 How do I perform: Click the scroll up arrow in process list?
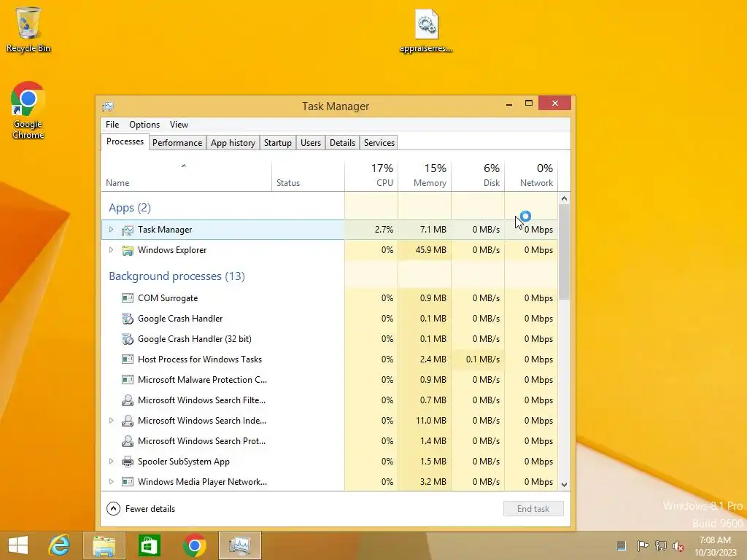564,198
